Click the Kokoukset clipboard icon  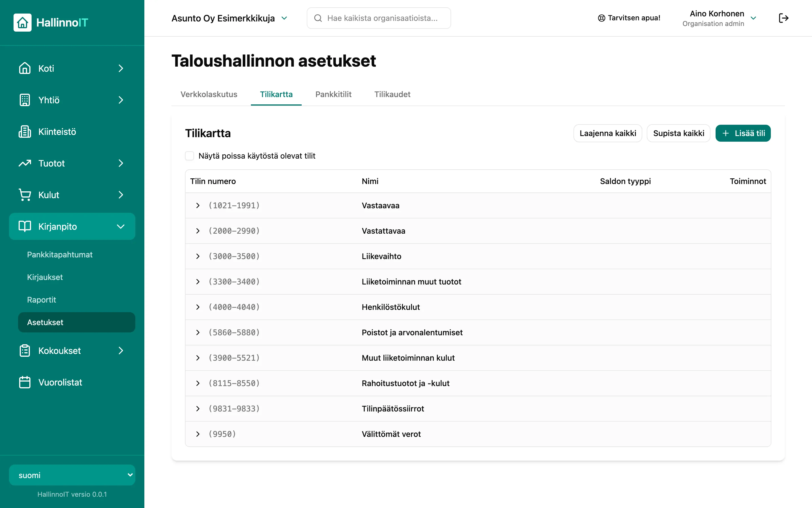pos(25,351)
